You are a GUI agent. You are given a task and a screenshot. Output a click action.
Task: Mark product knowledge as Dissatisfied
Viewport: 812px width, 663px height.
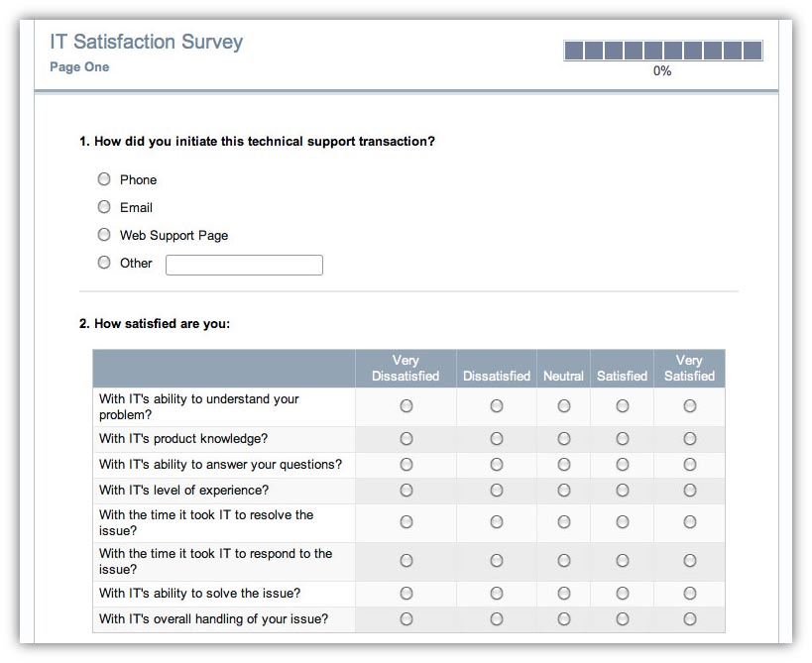(x=497, y=439)
